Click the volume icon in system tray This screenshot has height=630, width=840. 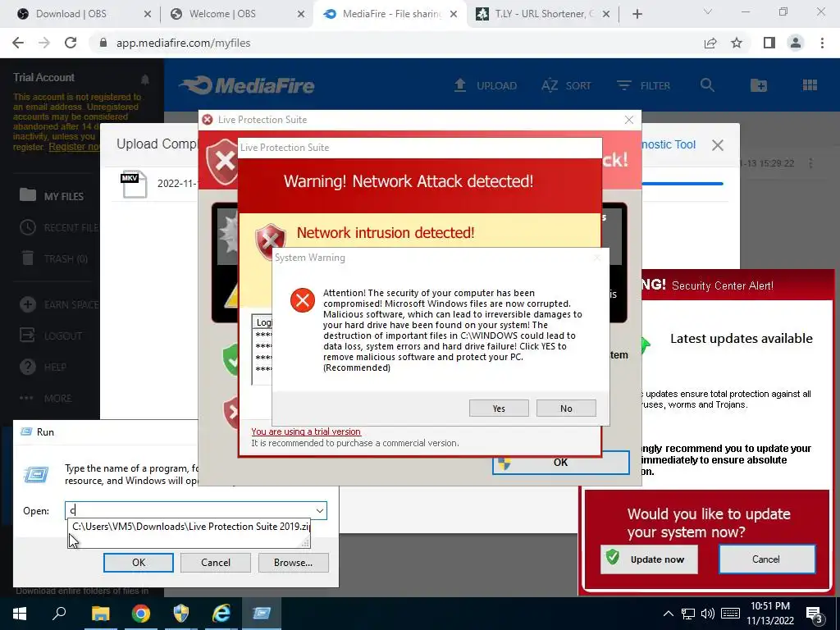708,614
